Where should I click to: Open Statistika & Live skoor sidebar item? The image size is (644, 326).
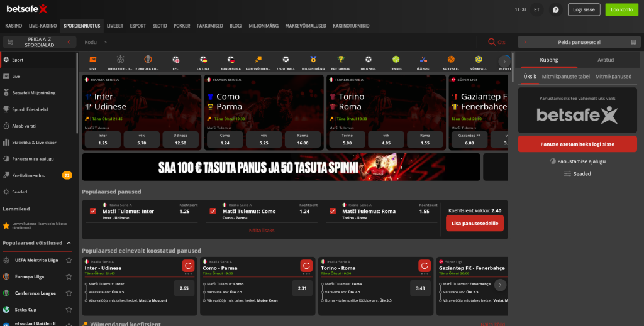34,143
